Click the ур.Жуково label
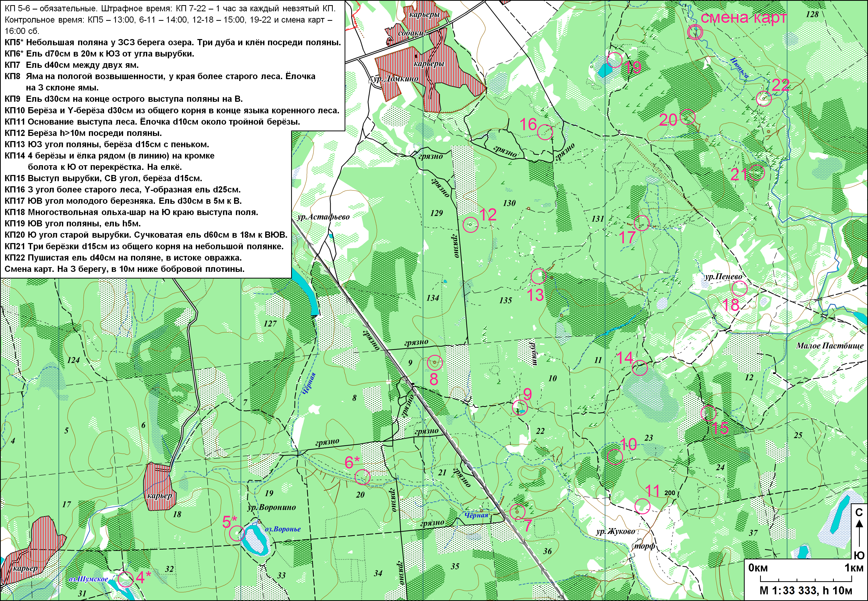 tap(615, 532)
